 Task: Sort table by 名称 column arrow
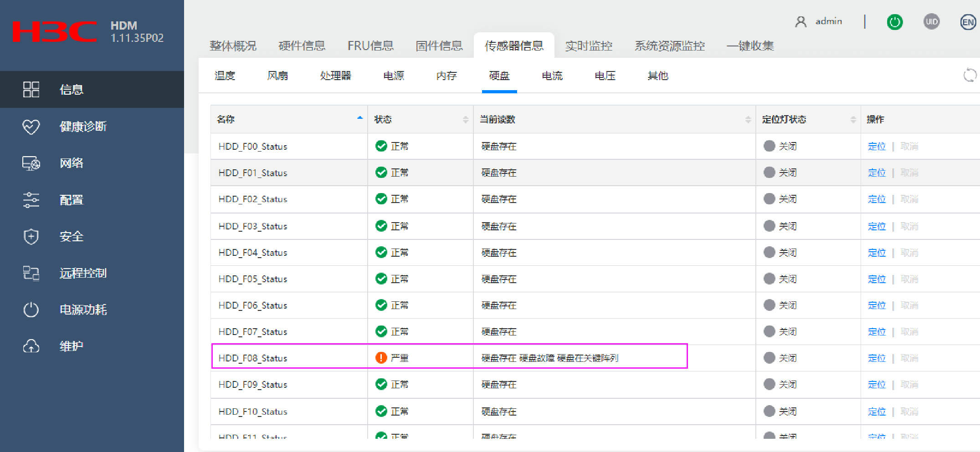click(360, 118)
